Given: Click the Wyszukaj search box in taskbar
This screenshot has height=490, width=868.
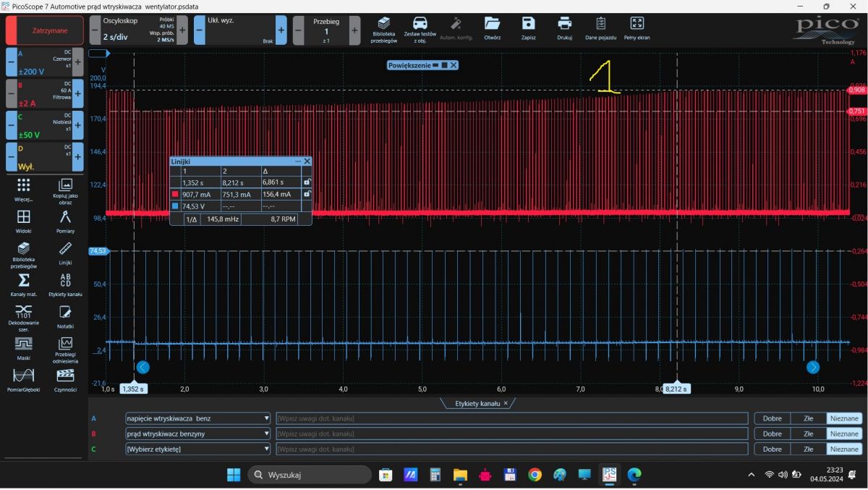Looking at the screenshot, I should (310, 475).
